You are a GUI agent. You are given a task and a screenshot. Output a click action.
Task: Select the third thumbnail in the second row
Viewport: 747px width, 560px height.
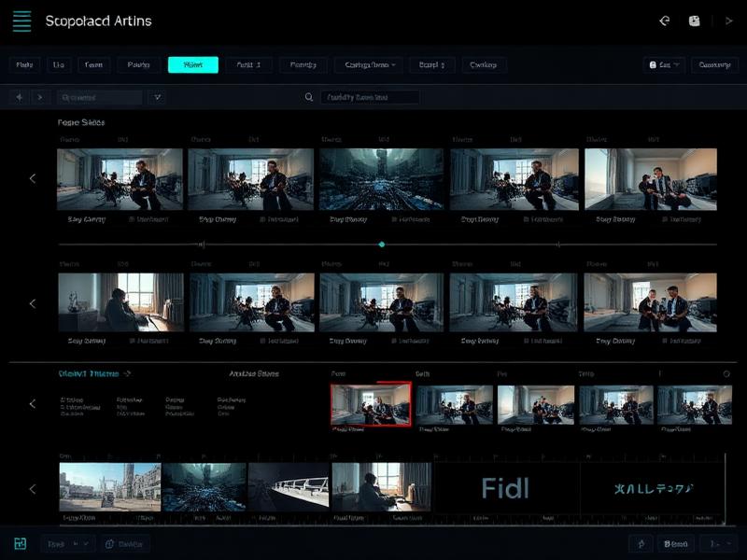(381, 302)
